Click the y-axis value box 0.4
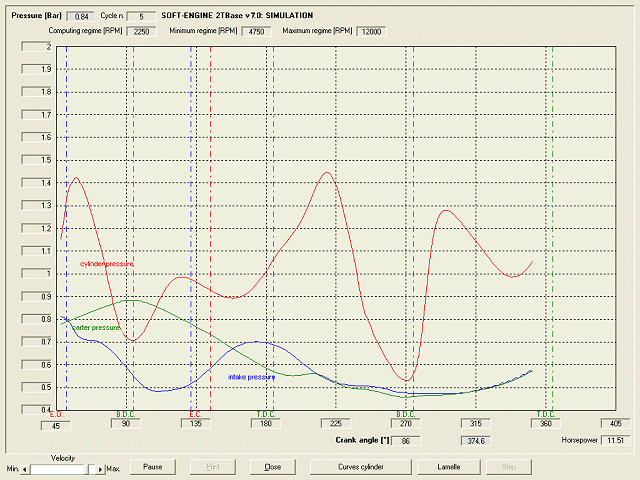 click(37, 409)
